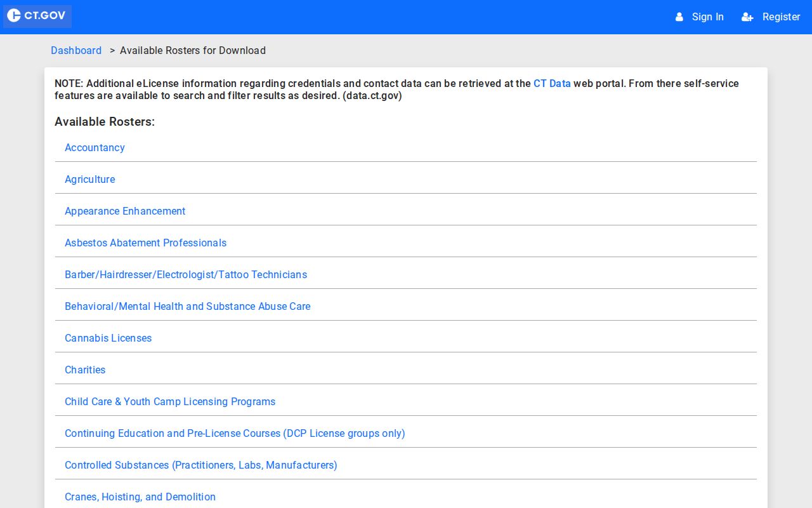Image resolution: width=812 pixels, height=508 pixels.
Task: Select the Charities roster
Action: pos(85,370)
